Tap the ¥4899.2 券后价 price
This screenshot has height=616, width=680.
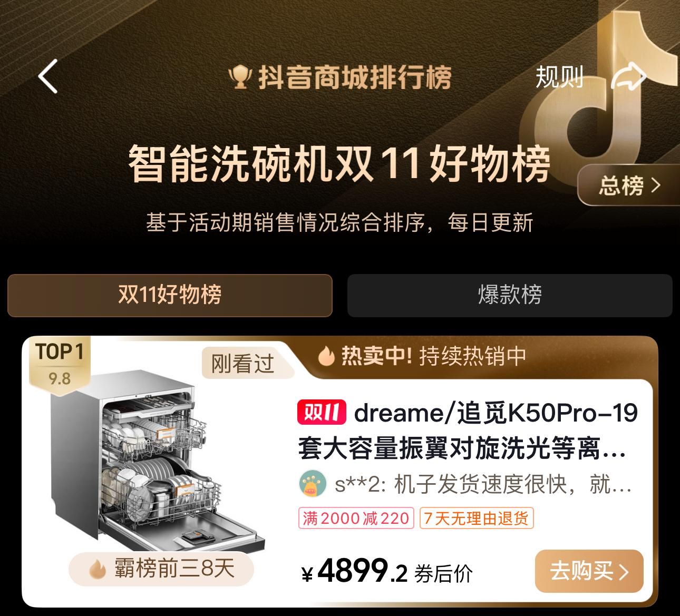(387, 572)
